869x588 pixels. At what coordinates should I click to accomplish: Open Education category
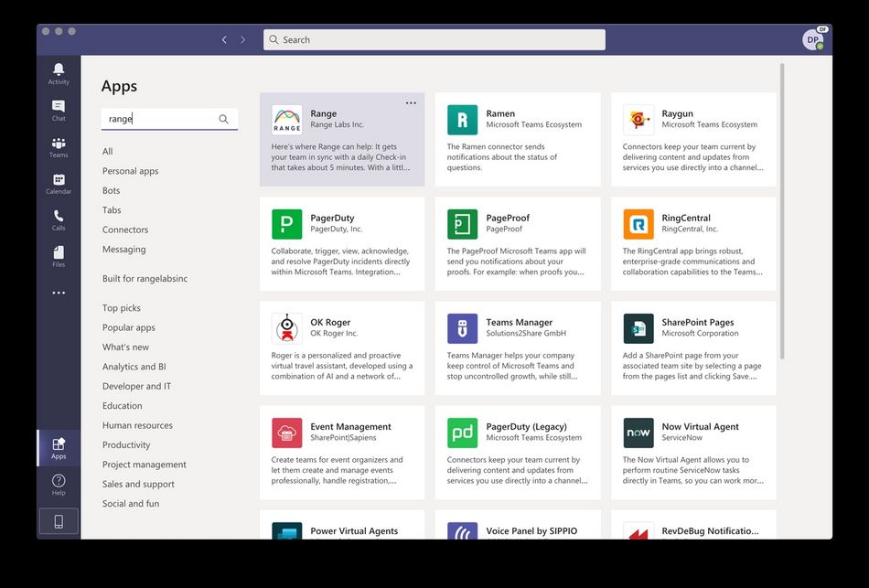point(122,406)
